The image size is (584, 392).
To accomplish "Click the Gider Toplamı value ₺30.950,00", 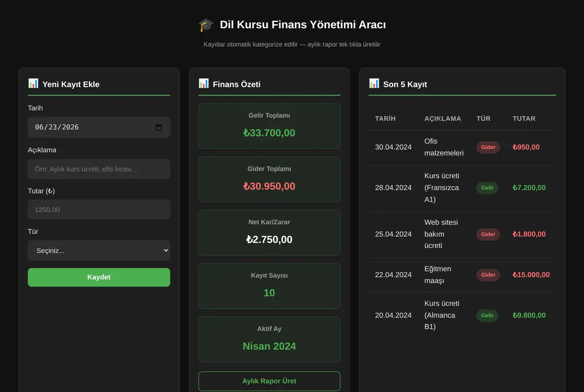I will click(269, 186).
